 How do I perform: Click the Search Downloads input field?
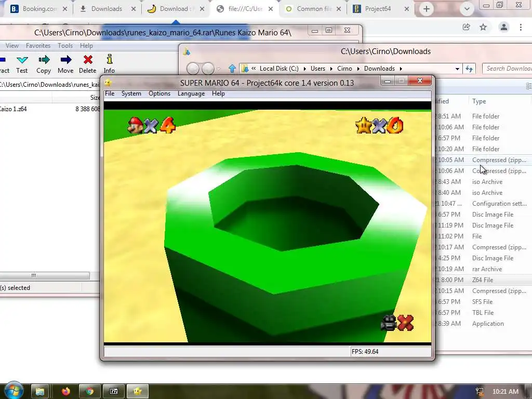click(x=507, y=69)
